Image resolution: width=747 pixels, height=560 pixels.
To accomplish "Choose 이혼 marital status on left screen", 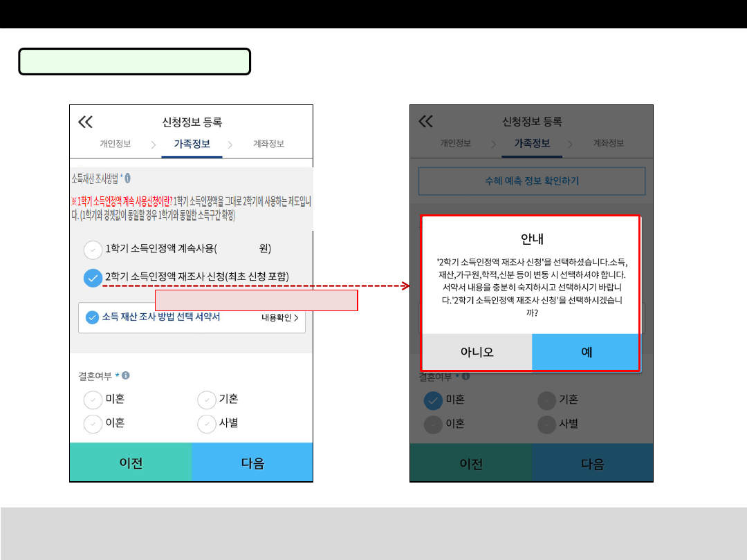I will (92, 423).
